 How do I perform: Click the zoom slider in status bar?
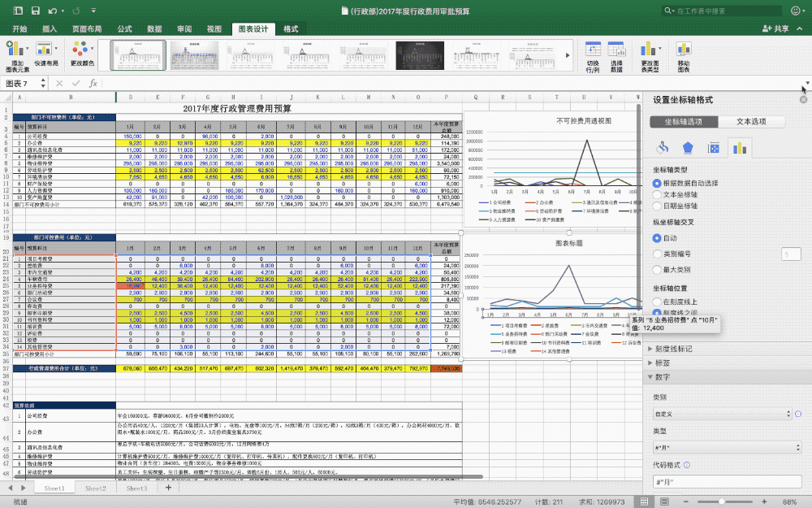[x=721, y=501]
